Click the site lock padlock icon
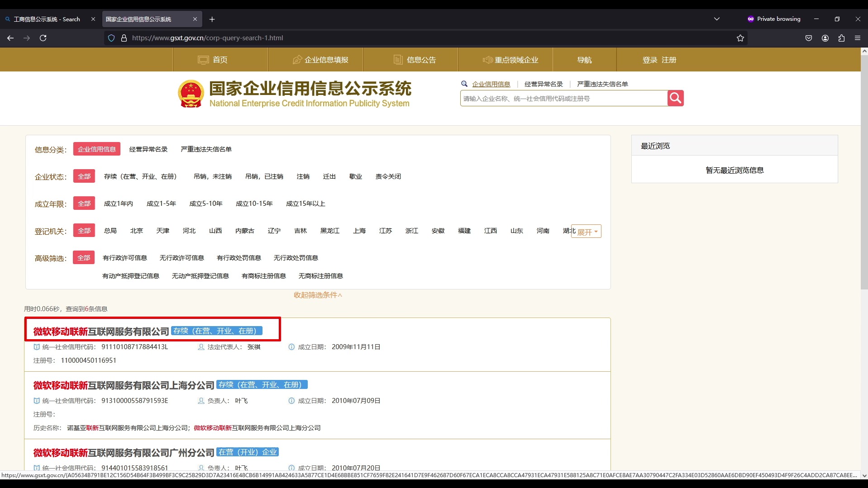 (124, 38)
